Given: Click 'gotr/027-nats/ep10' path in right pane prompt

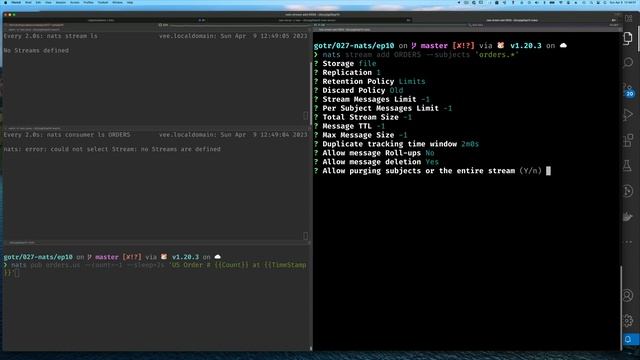Looking at the screenshot, I should pos(354,46).
